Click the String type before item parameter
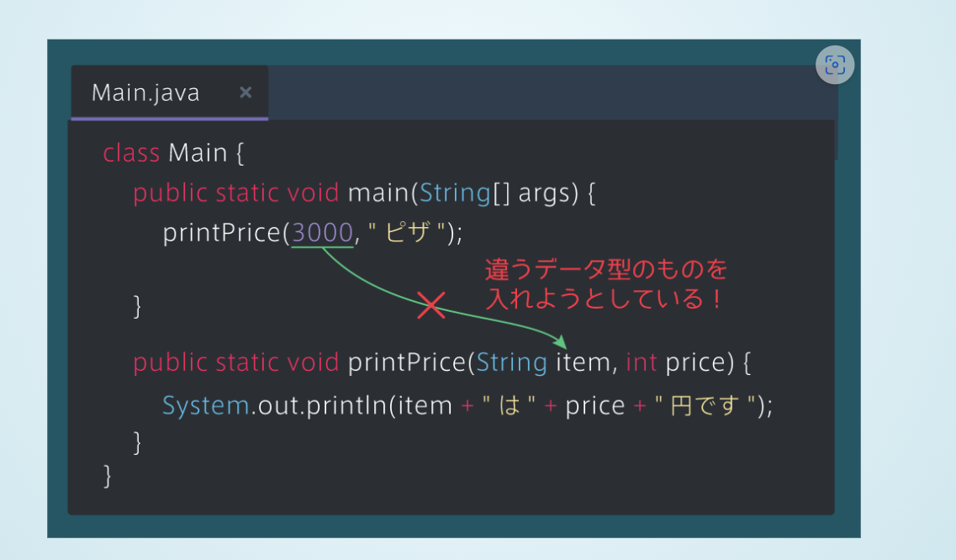Viewport: 956px width, 560px height. point(511,362)
